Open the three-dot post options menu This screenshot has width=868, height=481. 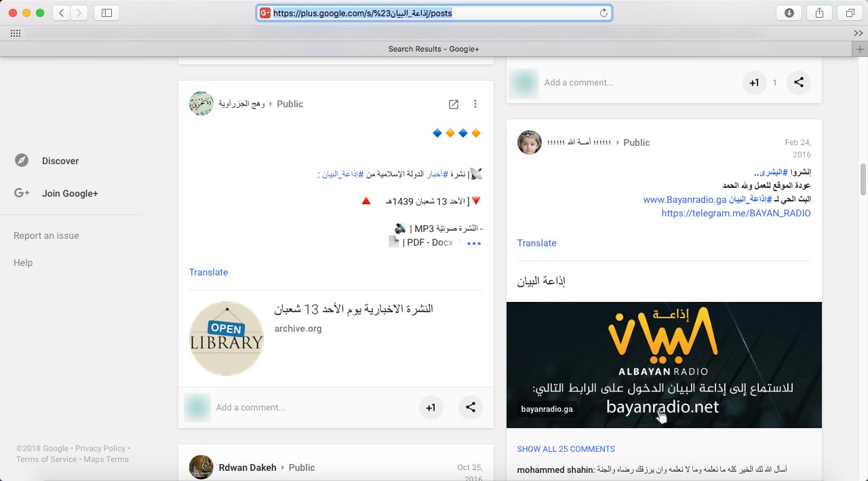point(475,104)
